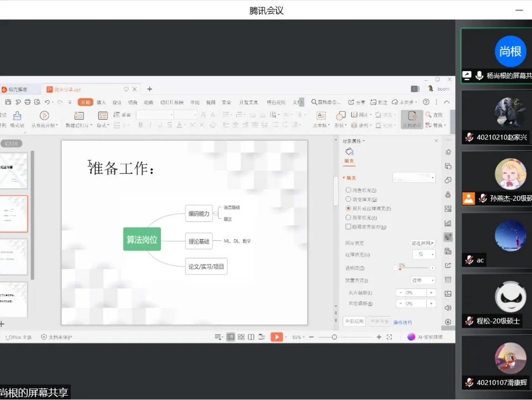Open the 操作技巧 tips link
Image resolution: width=532 pixels, height=400 pixels.
[403, 322]
